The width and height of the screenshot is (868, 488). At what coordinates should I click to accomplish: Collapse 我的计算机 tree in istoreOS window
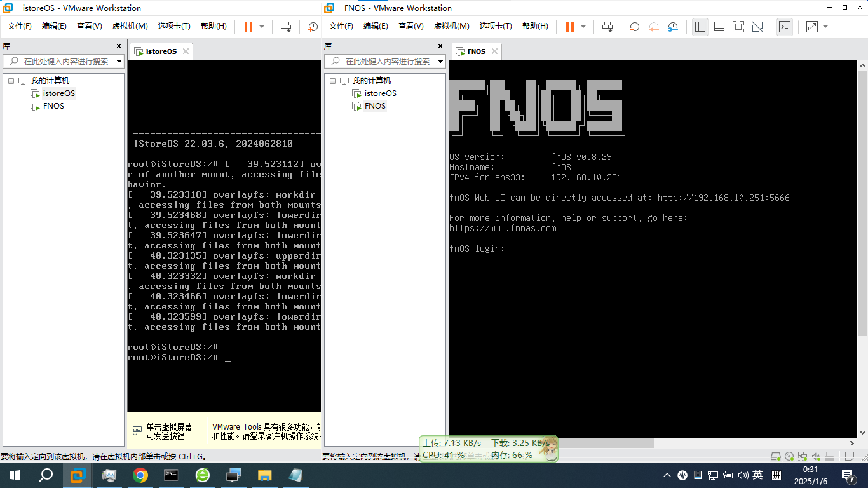pyautogui.click(x=11, y=81)
